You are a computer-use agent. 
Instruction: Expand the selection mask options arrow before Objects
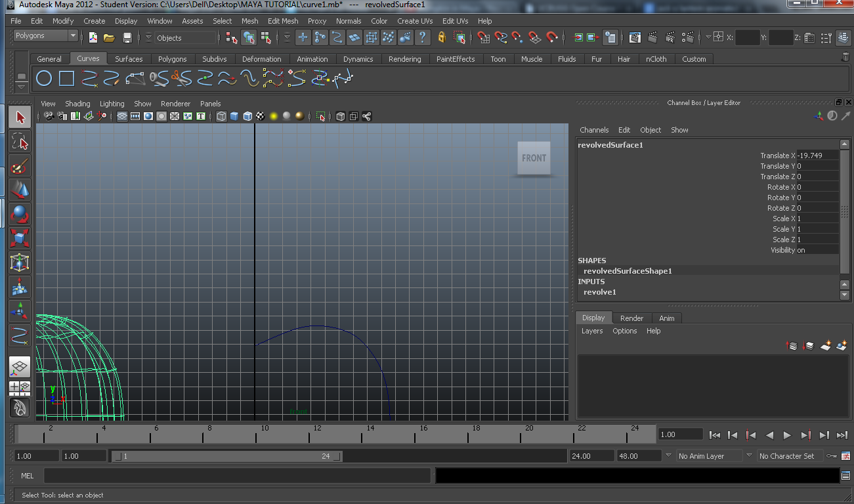coord(148,37)
